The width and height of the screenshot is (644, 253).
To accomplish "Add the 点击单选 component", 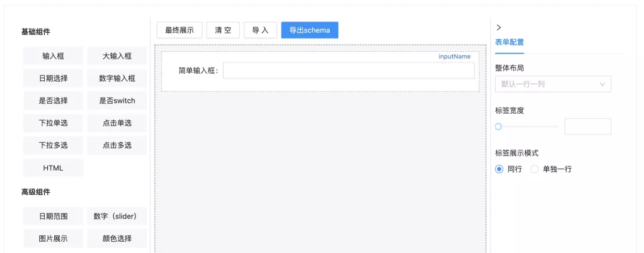I will pos(117,123).
